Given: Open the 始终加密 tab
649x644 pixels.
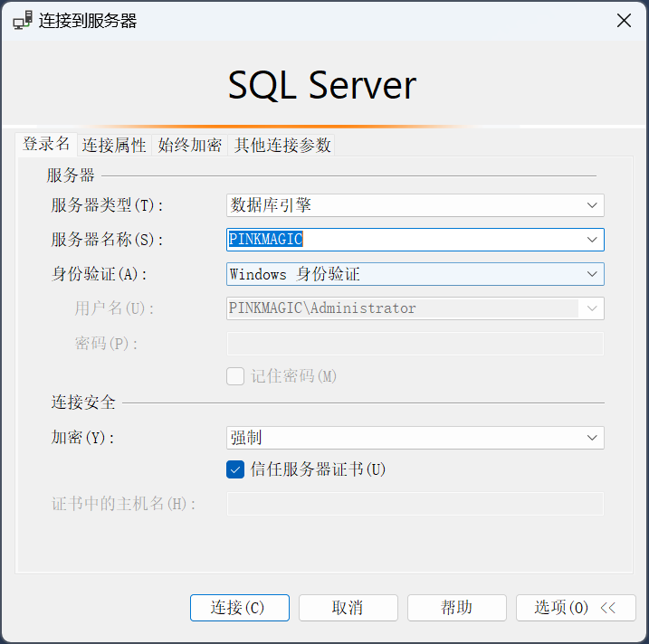Looking at the screenshot, I should (x=190, y=146).
